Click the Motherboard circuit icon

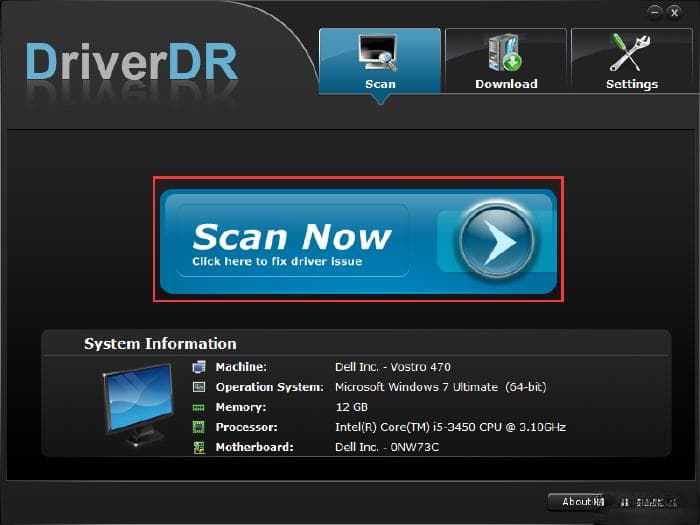coord(199,447)
